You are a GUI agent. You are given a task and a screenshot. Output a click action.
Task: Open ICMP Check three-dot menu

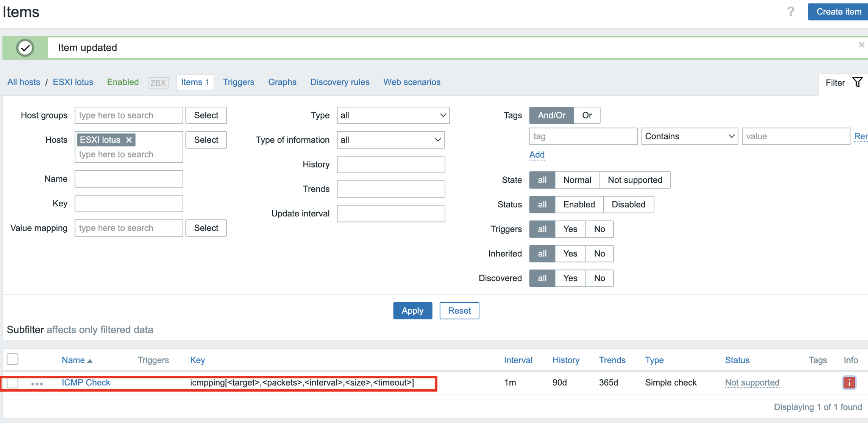(37, 383)
